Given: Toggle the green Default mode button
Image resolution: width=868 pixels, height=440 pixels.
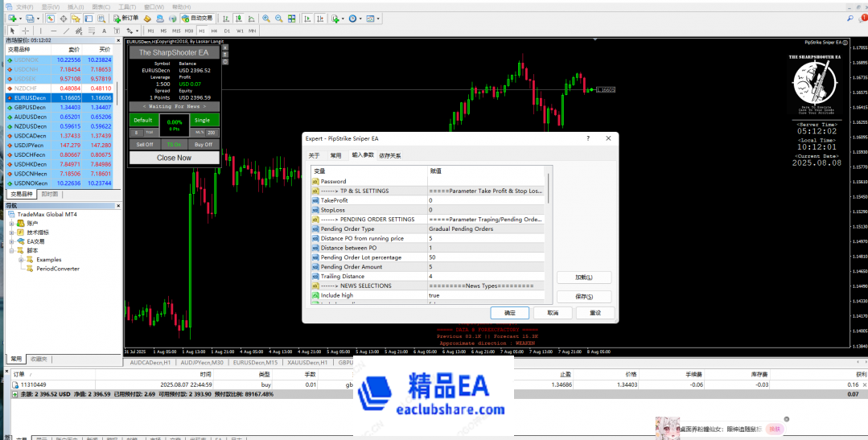Looking at the screenshot, I should [x=143, y=120].
